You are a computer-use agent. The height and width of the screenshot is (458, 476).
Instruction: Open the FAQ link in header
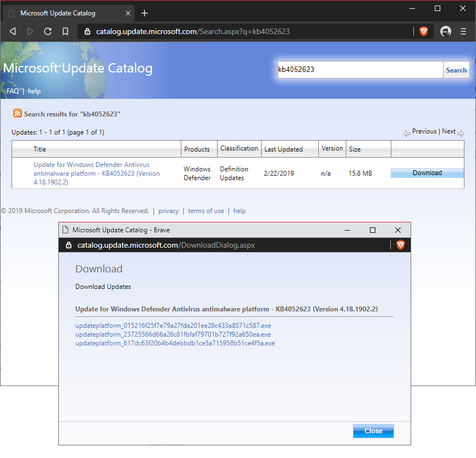point(13,91)
